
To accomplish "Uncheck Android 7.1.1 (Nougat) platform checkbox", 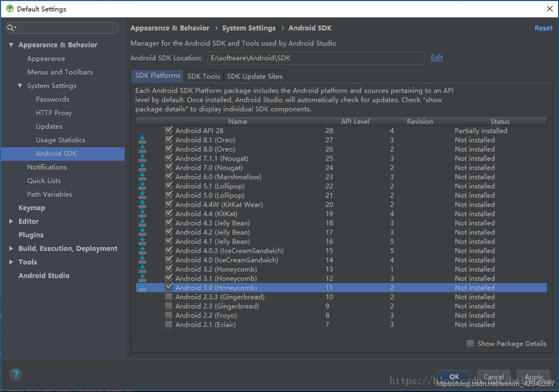I will coord(169,158).
